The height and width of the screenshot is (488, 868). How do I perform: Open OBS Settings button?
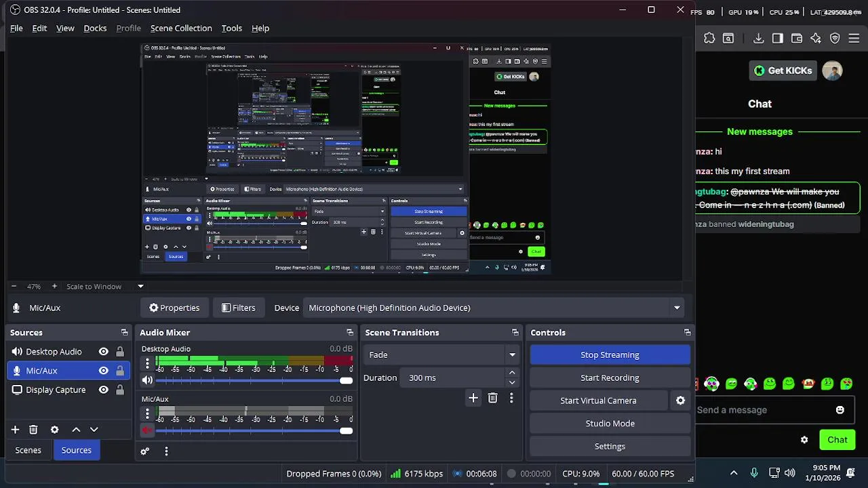(610, 447)
